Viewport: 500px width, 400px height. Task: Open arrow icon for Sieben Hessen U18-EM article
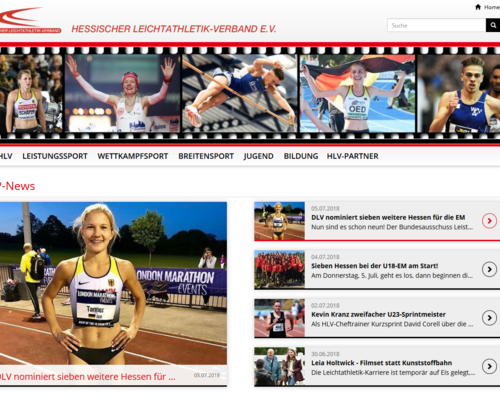tap(489, 269)
